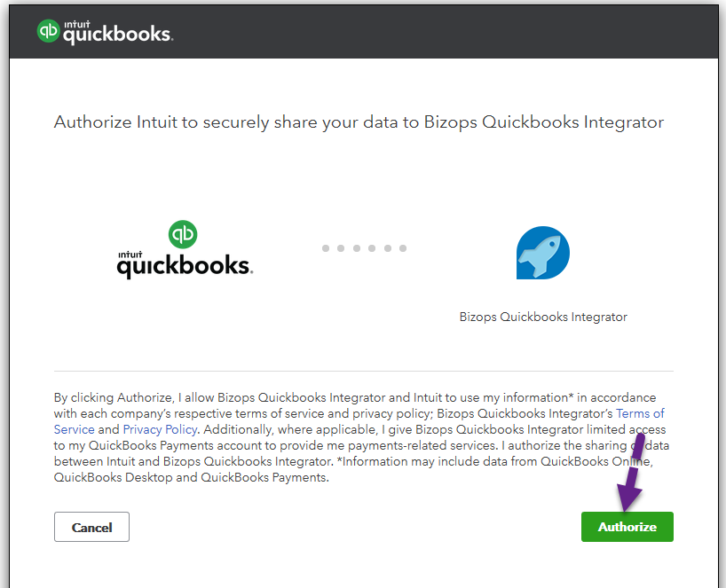Click the Bizops Quickbooks Integrator label under the rocket

[x=543, y=317]
